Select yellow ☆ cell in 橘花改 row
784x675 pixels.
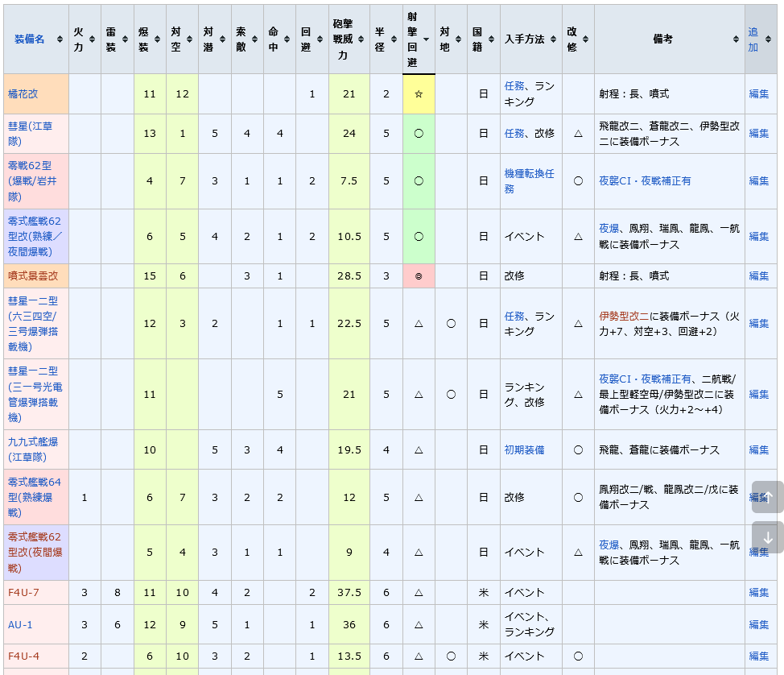[419, 94]
